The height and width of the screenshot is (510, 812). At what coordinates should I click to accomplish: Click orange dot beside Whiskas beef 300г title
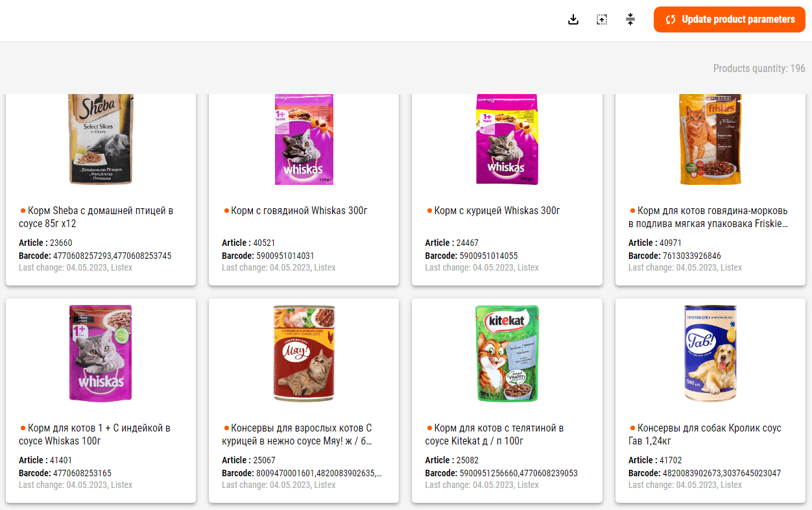point(226,211)
